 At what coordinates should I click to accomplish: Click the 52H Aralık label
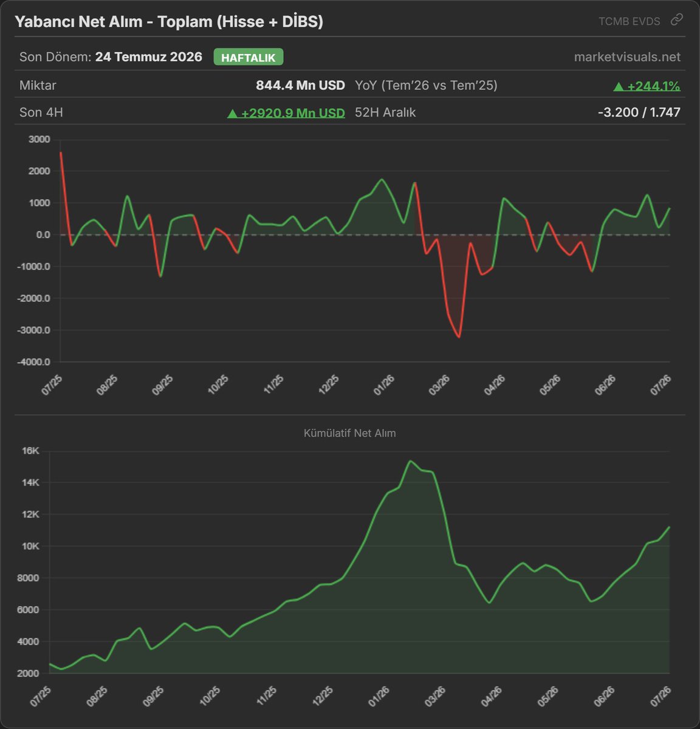385,112
